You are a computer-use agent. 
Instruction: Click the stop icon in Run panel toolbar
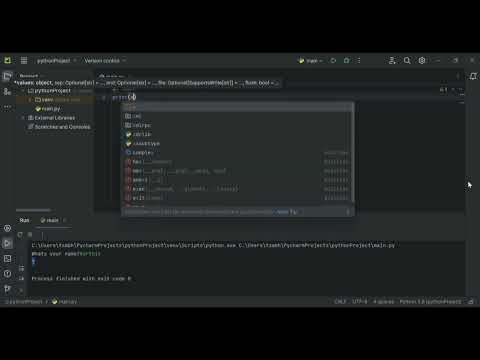point(30,235)
